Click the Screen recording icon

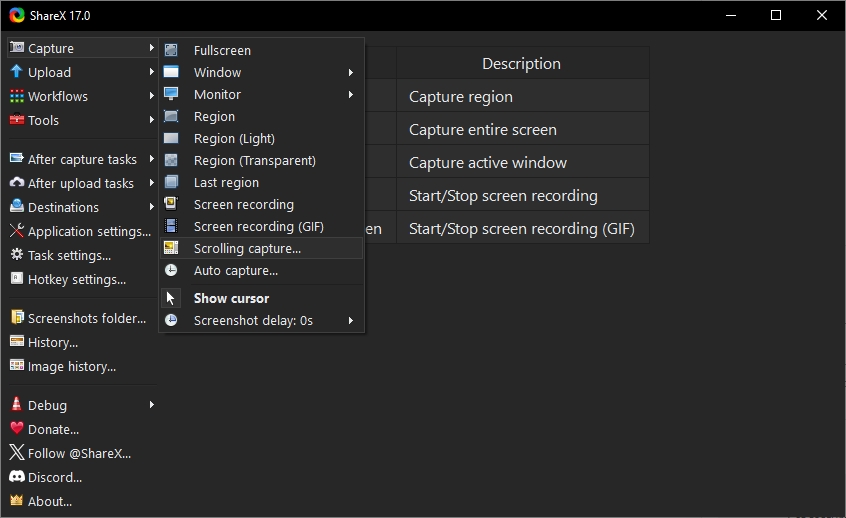pos(171,204)
